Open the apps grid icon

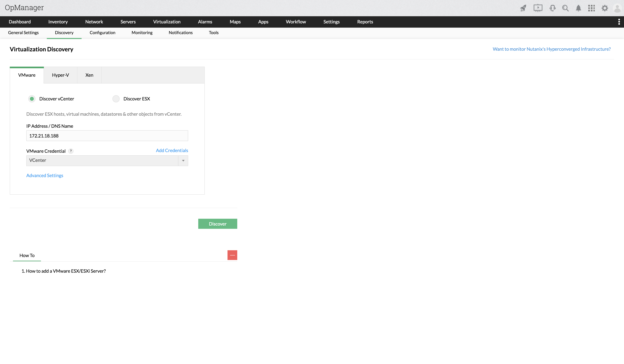591,8
